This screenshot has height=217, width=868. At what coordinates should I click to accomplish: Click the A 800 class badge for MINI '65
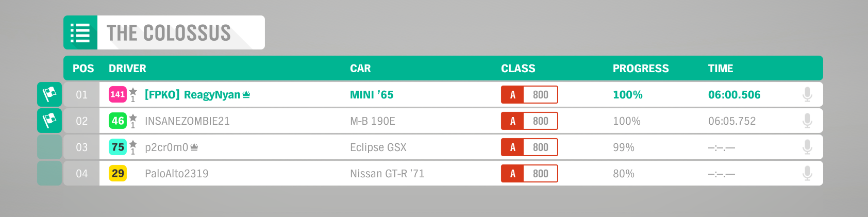[529, 94]
